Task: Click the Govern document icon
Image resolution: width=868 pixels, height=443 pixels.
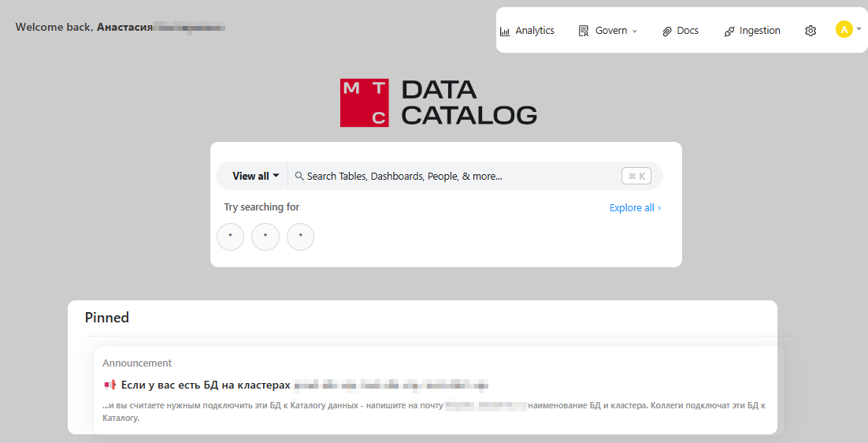Action: [584, 32]
